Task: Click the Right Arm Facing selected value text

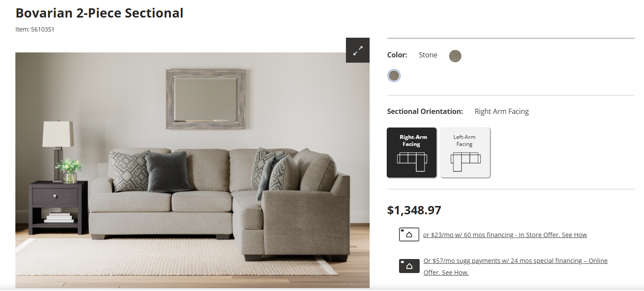Action: pos(502,111)
